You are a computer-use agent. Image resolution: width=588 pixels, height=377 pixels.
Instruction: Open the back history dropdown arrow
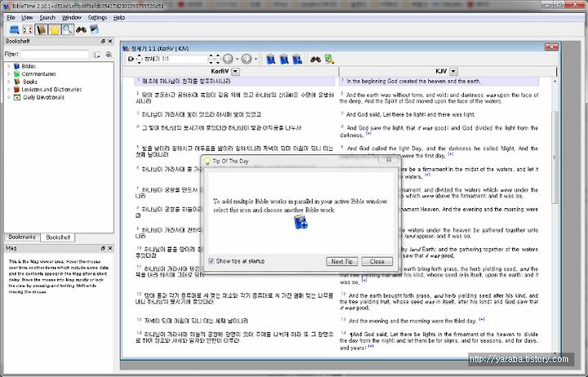(237, 60)
